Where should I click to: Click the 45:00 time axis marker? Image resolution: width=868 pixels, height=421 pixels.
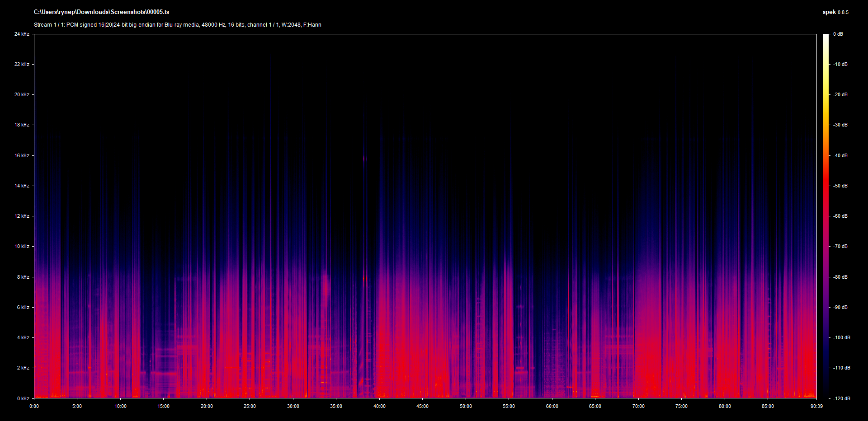tap(422, 406)
